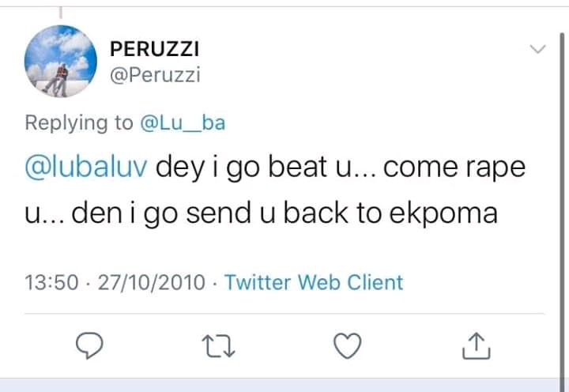The height and width of the screenshot is (392, 569).
Task: Open the @Peruzzi handle under the name
Action: click(x=155, y=75)
